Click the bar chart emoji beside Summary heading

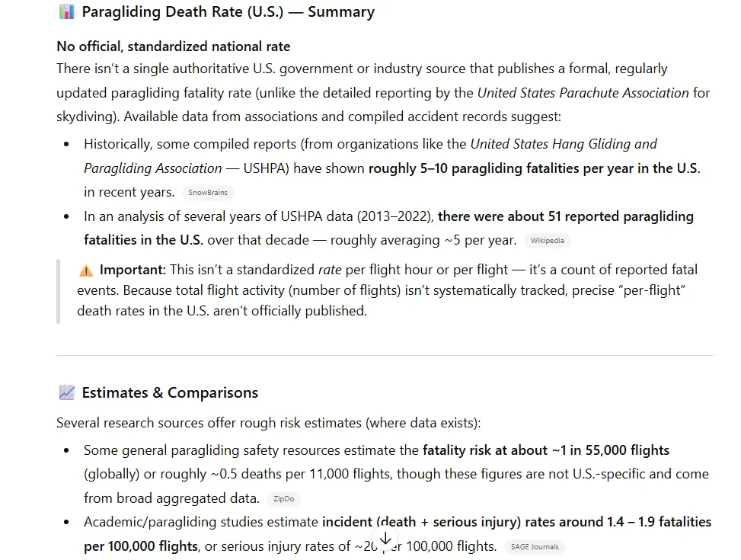click(x=66, y=12)
